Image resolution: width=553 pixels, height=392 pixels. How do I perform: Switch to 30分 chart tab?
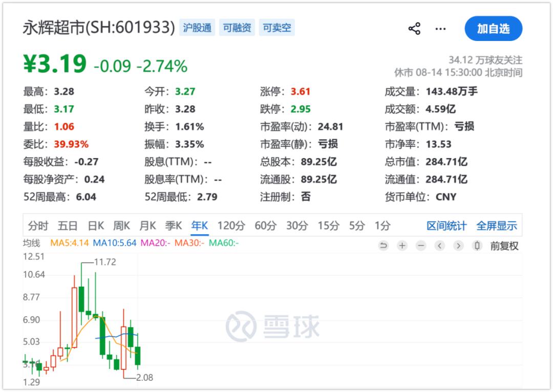pos(297,226)
